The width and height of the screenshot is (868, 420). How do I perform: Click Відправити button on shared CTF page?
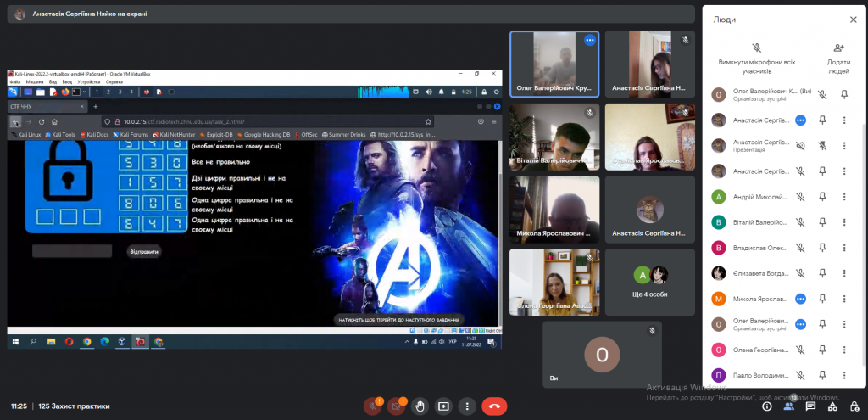click(144, 251)
